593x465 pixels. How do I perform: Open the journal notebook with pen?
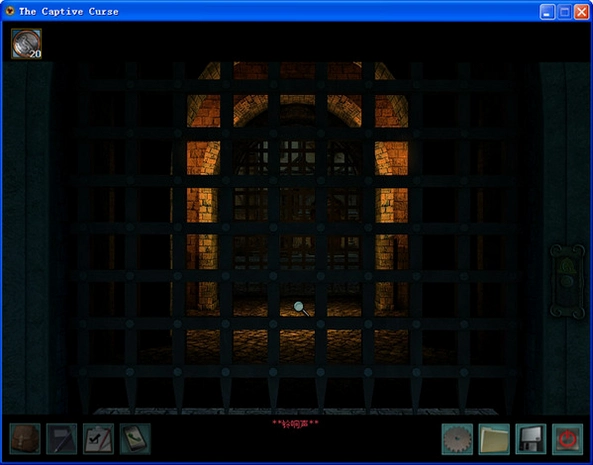click(62, 439)
